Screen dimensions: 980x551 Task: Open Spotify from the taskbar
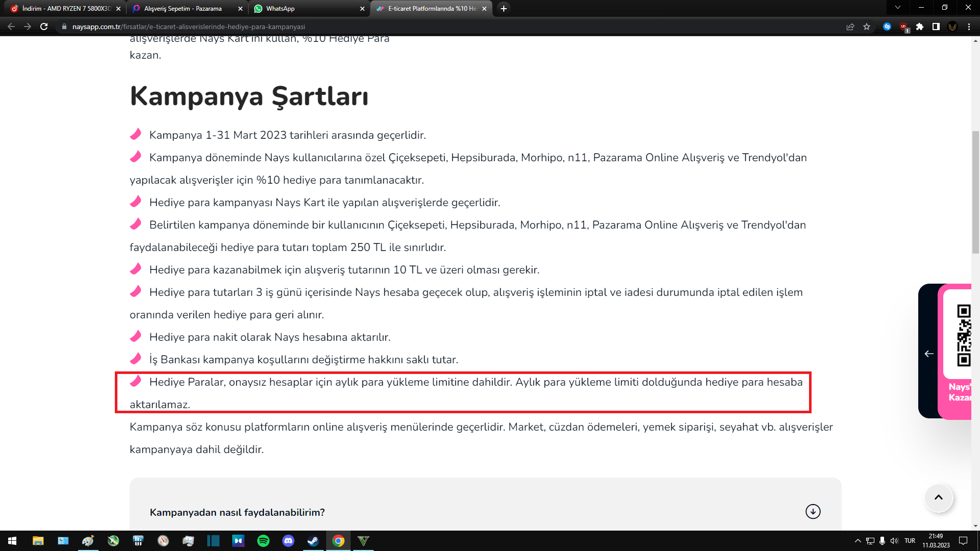(263, 541)
